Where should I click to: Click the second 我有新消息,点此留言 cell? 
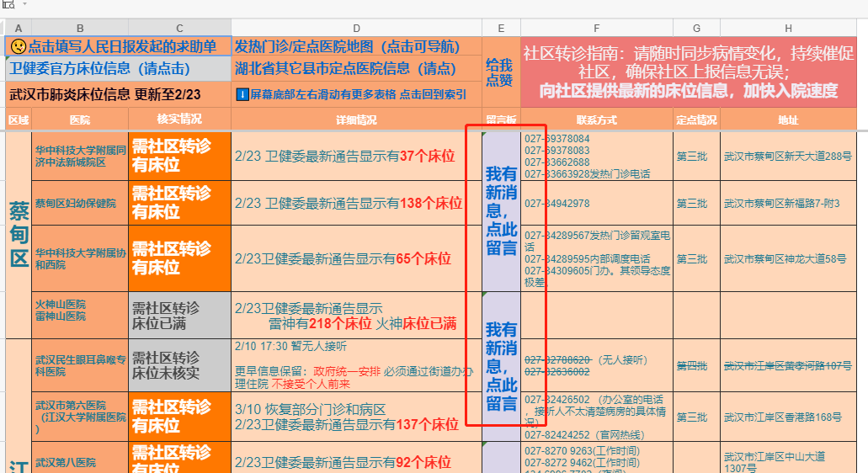coord(501,366)
